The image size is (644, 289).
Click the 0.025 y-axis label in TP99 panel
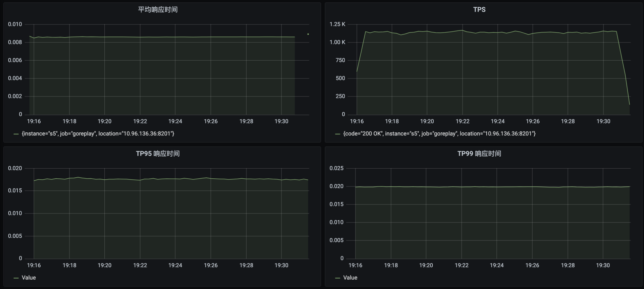click(x=336, y=168)
